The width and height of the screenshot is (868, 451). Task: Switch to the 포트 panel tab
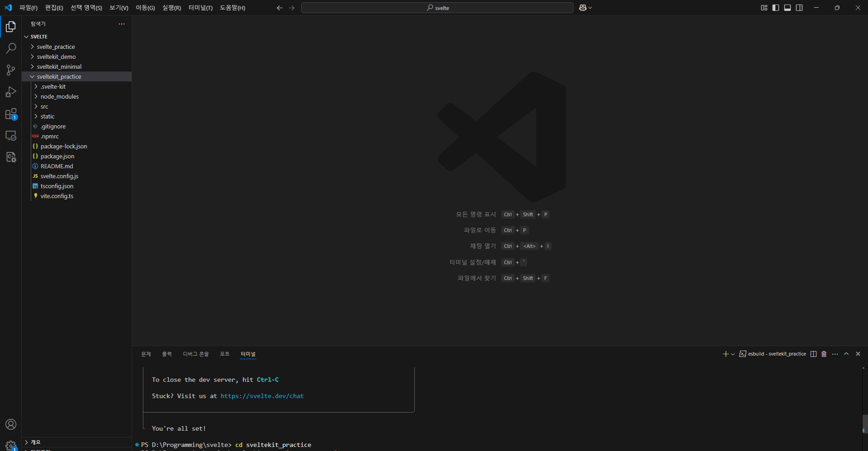tap(225, 354)
